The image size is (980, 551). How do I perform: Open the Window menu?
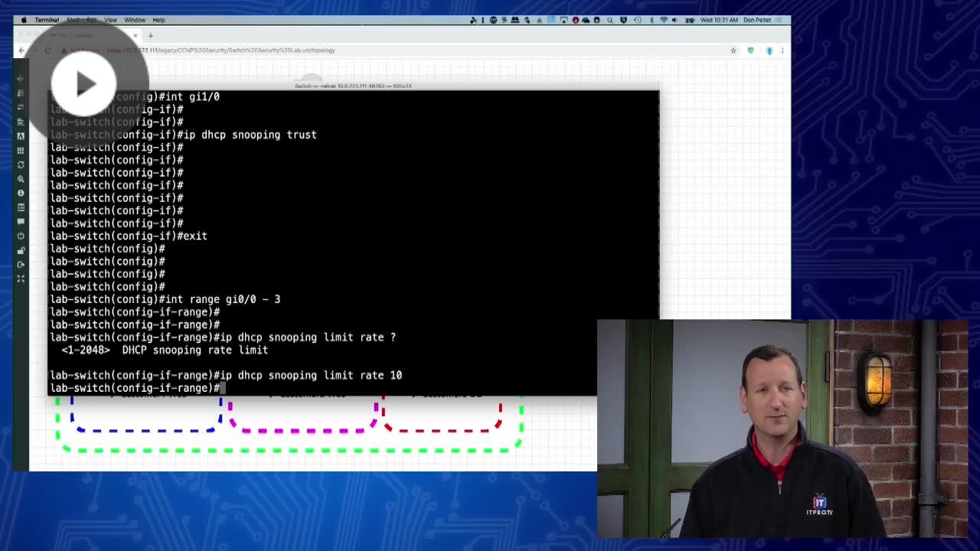[135, 20]
